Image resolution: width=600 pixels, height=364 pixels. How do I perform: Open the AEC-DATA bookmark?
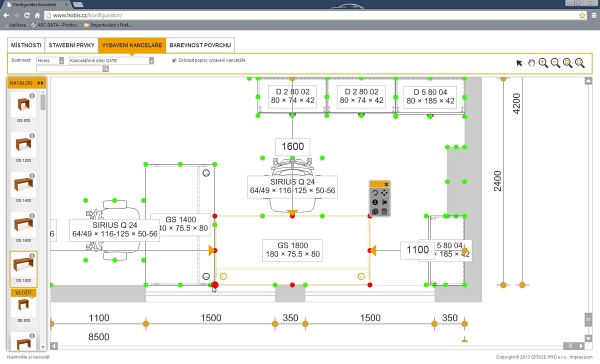click(55, 25)
